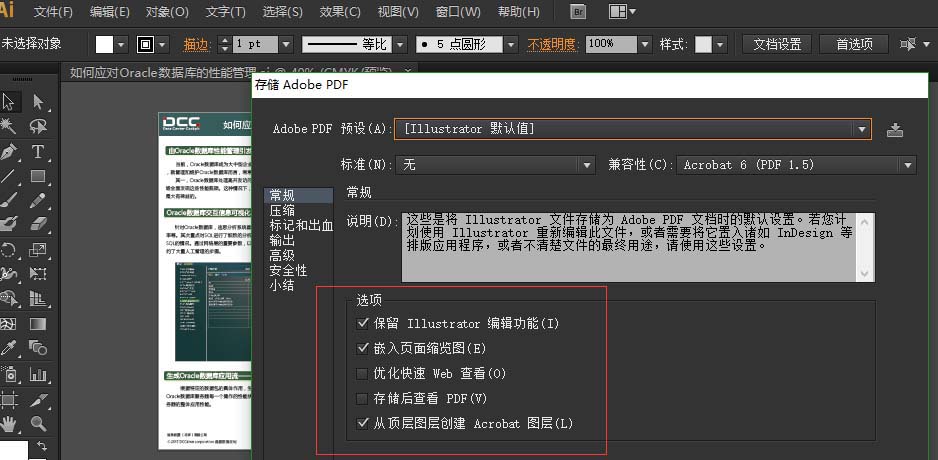Viewport: 938px width, 460px height.
Task: Open the fill color dropdown arrow
Action: [121, 44]
